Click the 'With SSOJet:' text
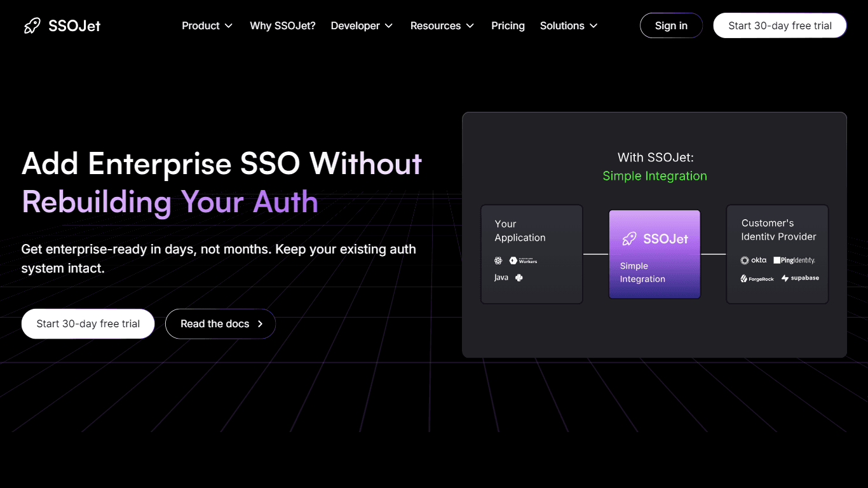The image size is (868, 488). pyautogui.click(x=655, y=158)
